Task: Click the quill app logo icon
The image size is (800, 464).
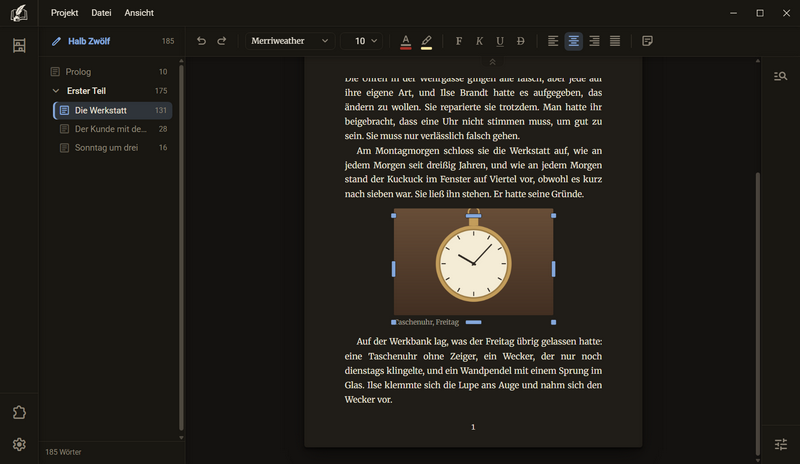Action: click(x=19, y=13)
